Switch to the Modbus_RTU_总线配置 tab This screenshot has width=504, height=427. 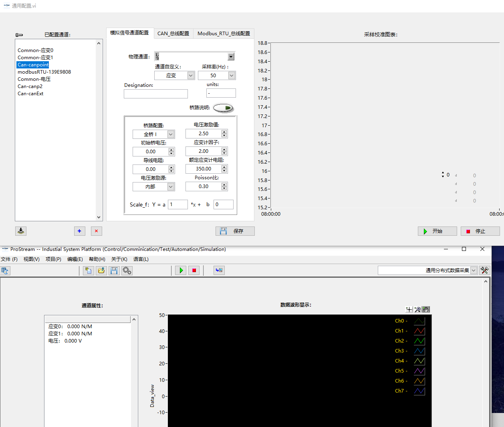click(224, 34)
